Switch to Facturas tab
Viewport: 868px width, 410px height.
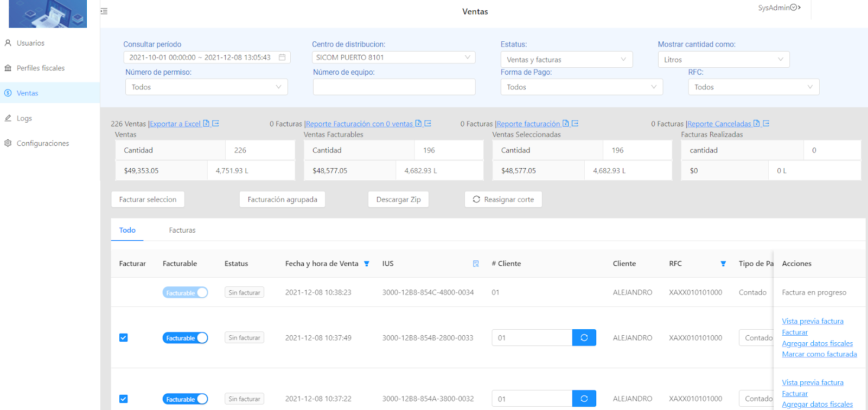pos(182,230)
